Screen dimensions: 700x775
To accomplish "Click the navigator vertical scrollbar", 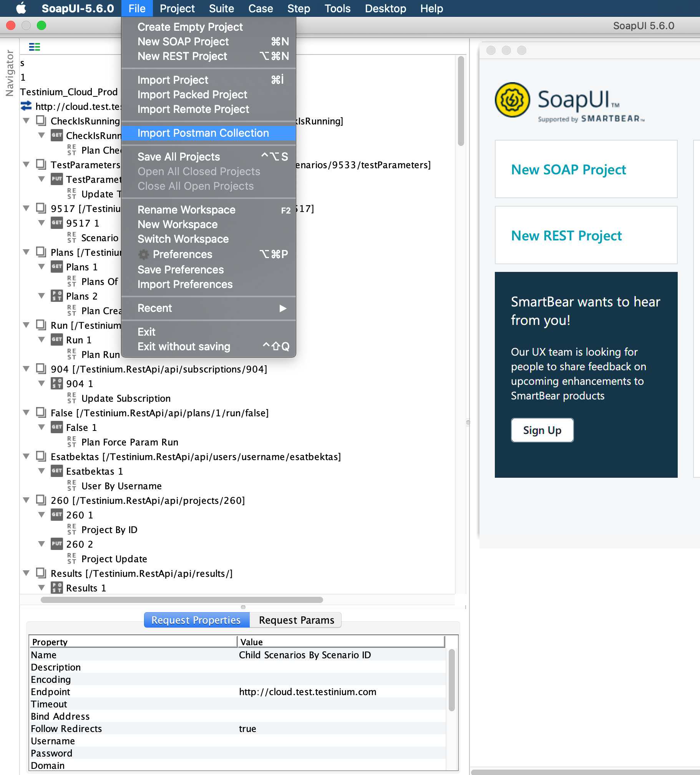I will coord(461,101).
